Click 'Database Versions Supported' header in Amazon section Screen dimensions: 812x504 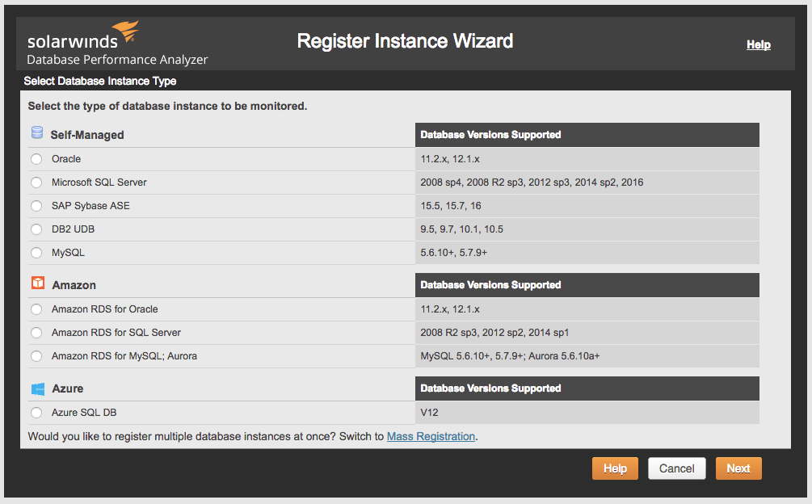tap(490, 284)
